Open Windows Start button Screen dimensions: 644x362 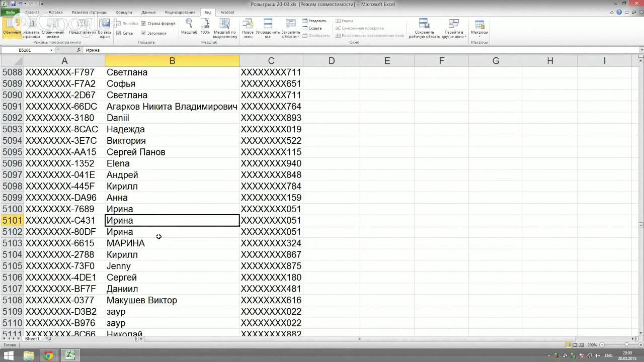9,355
